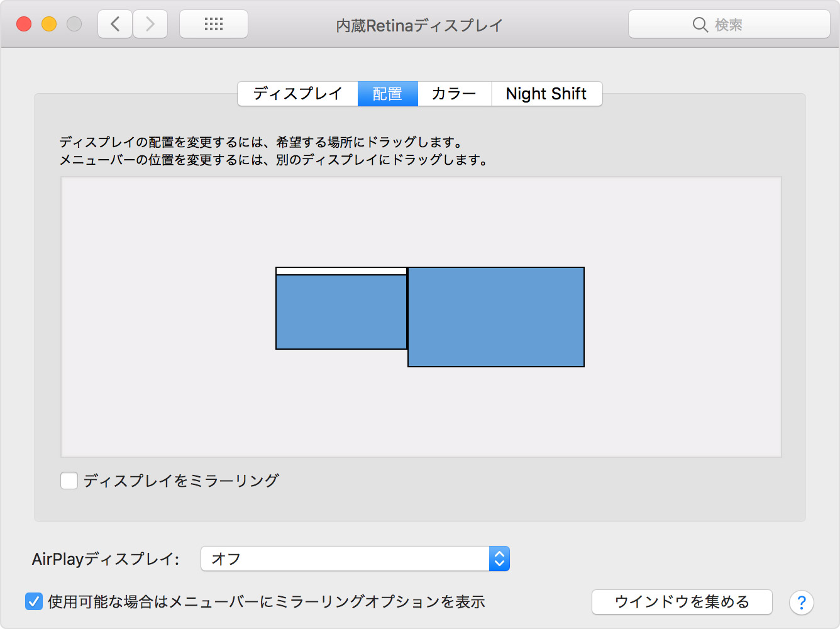Close the window with the red button
This screenshot has height=629, width=840.
24,24
